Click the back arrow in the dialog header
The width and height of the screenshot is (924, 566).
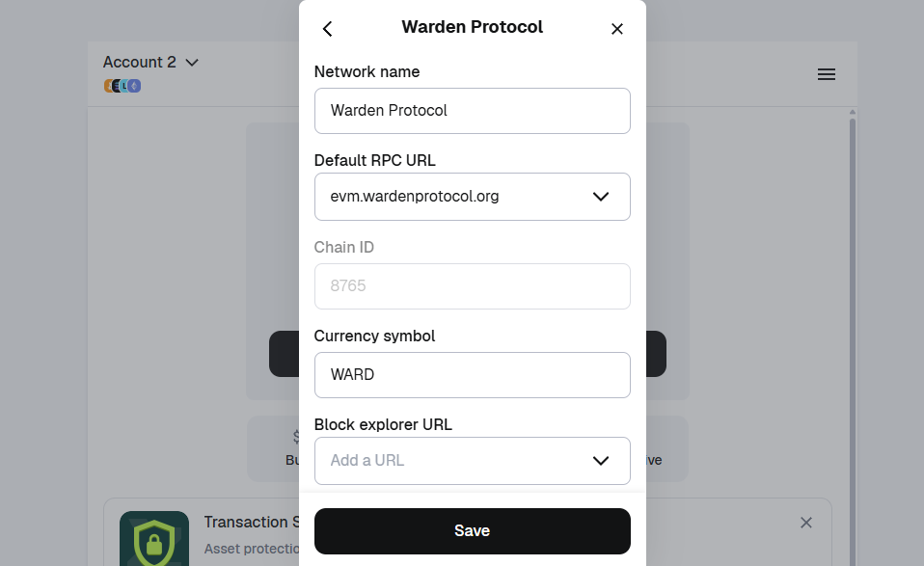327,28
